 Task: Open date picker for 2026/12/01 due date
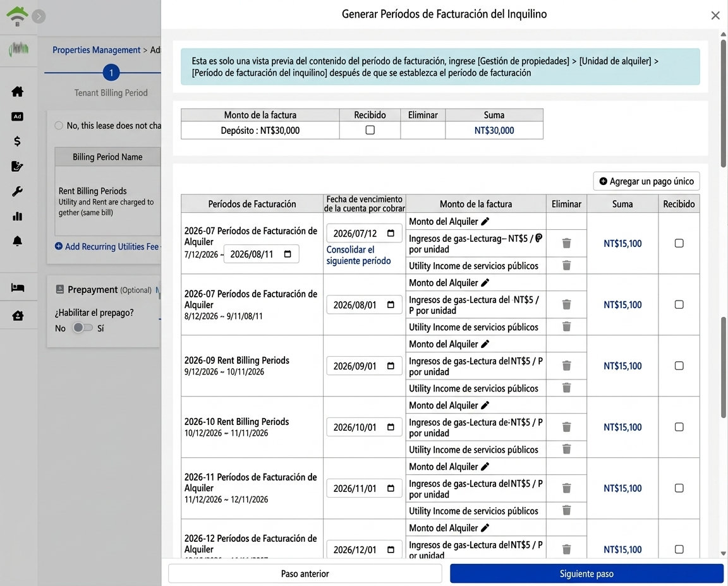[391, 550]
